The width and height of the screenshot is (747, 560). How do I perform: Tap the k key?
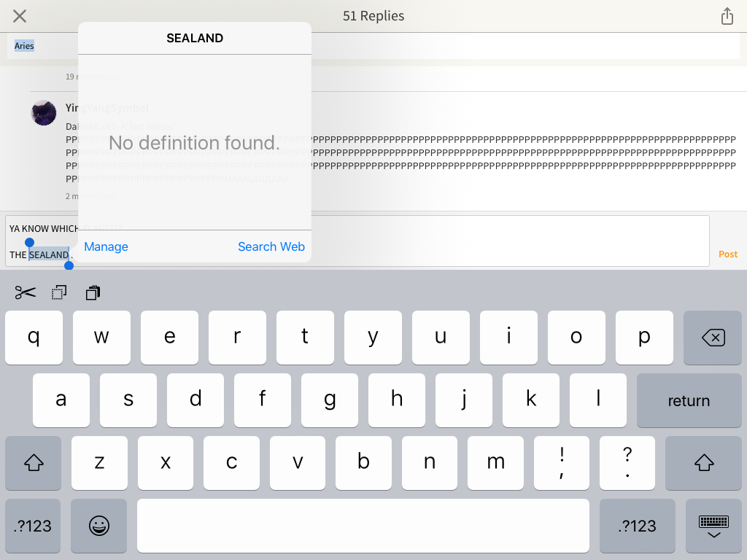click(531, 400)
